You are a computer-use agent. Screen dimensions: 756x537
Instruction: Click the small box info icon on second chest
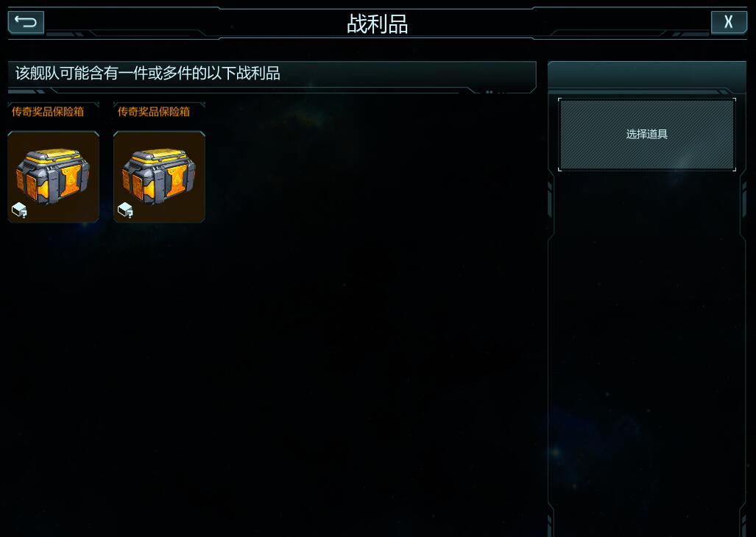point(125,210)
